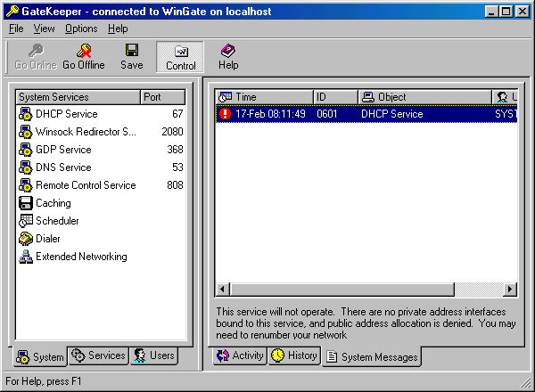This screenshot has width=535, height=392.
Task: Open the Help menu
Action: (118, 29)
